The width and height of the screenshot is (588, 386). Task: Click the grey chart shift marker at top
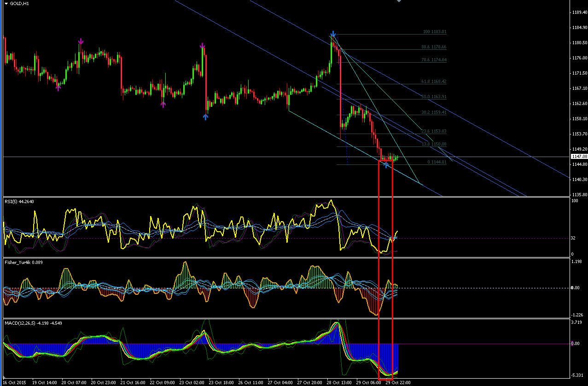click(x=399, y=1)
